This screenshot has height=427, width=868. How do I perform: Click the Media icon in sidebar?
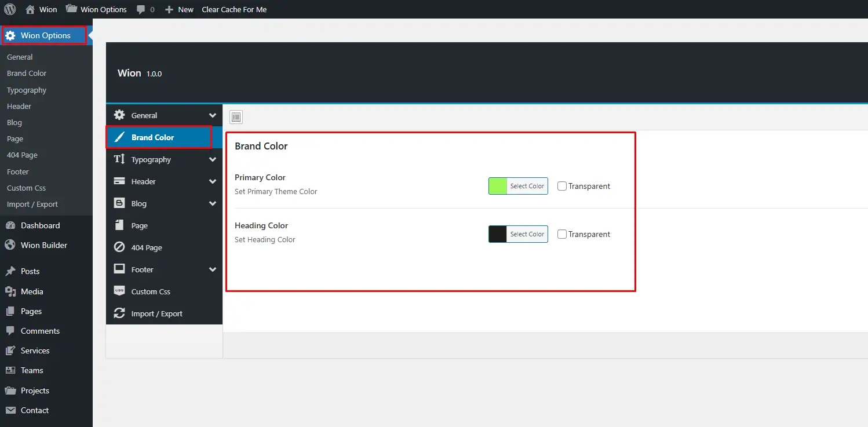10,291
